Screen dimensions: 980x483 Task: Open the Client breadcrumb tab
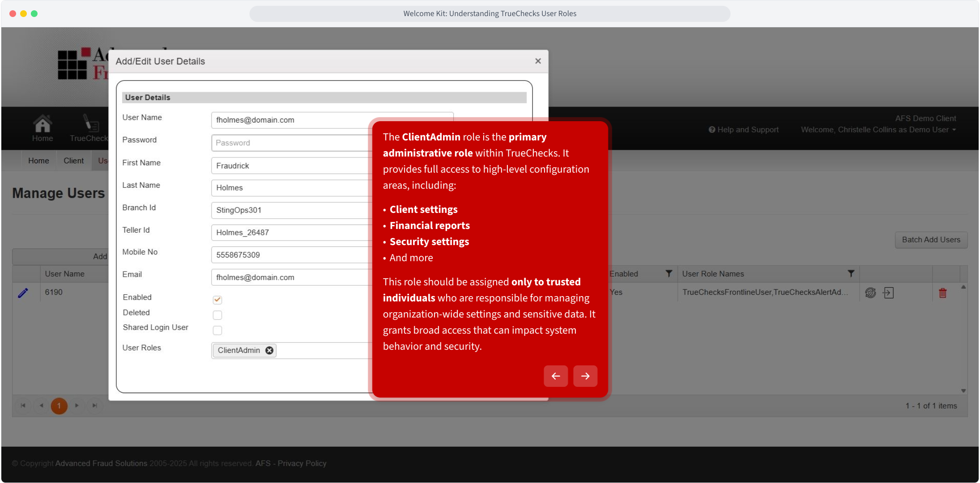[x=73, y=161]
